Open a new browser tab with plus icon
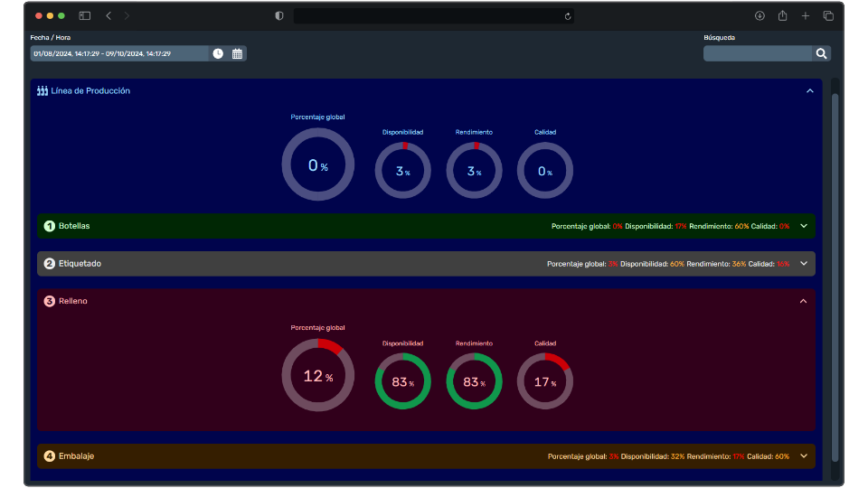Screen dimensions: 868x488 tap(806, 16)
